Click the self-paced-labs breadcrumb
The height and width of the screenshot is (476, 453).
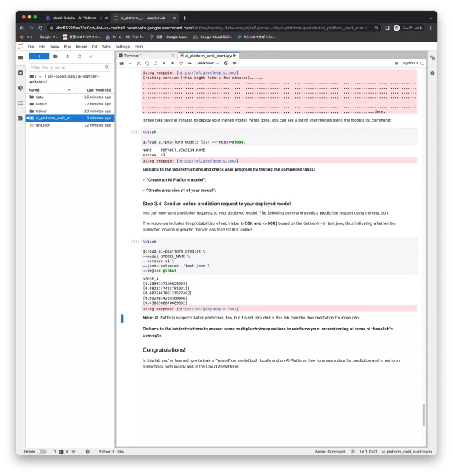click(61, 76)
